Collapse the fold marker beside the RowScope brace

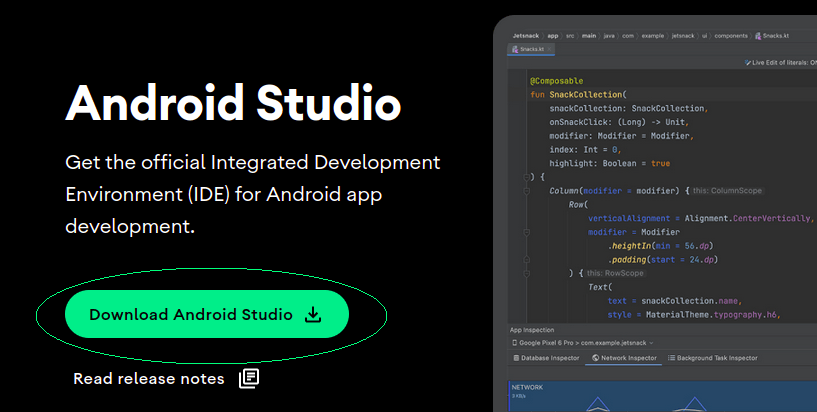click(x=526, y=273)
